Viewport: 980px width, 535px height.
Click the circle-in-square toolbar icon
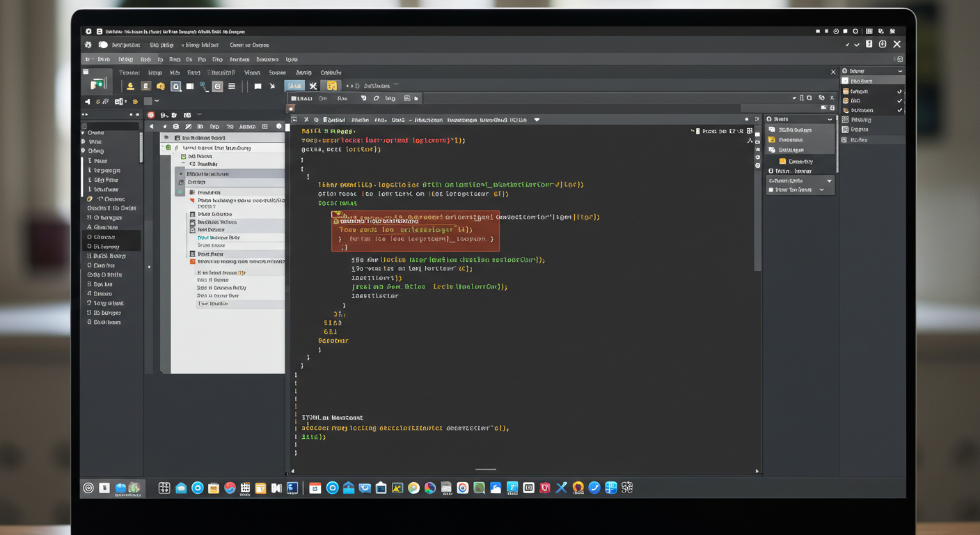coord(218,86)
